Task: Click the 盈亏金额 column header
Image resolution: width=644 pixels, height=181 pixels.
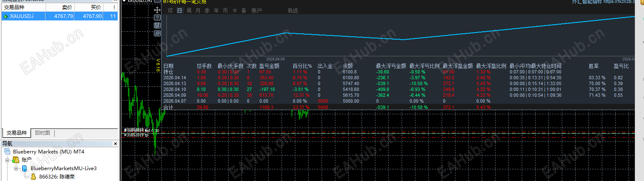Action: click(269, 66)
